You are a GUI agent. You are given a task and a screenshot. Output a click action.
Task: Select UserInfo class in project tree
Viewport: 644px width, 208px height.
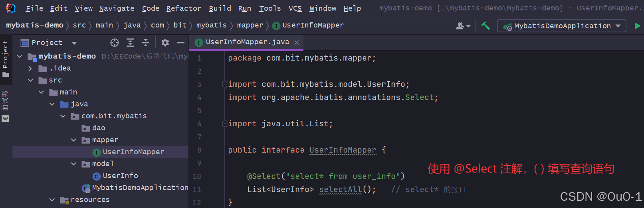pos(115,176)
